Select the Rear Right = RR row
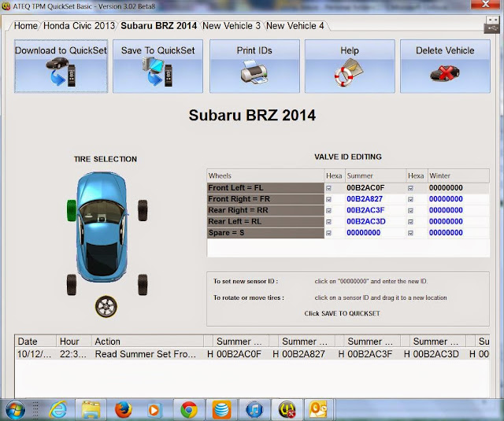This screenshot has height=421, width=504. tap(265, 210)
